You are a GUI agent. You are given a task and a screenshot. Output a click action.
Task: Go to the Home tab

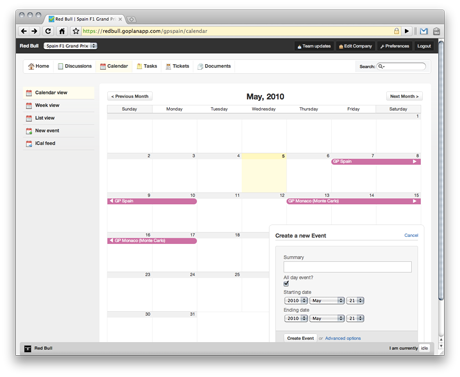[x=39, y=66]
